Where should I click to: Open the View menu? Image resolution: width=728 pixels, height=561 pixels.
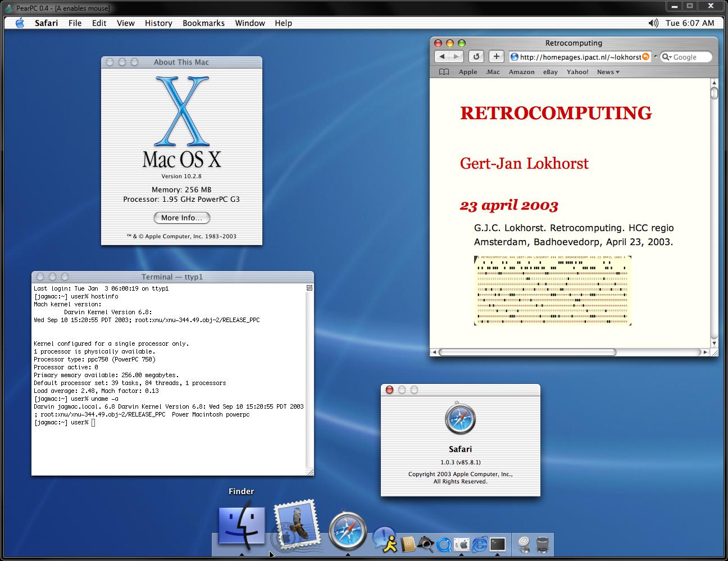coord(125,23)
